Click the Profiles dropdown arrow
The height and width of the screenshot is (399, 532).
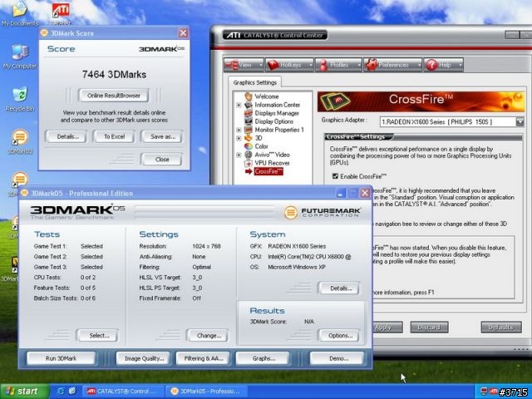[x=358, y=65]
